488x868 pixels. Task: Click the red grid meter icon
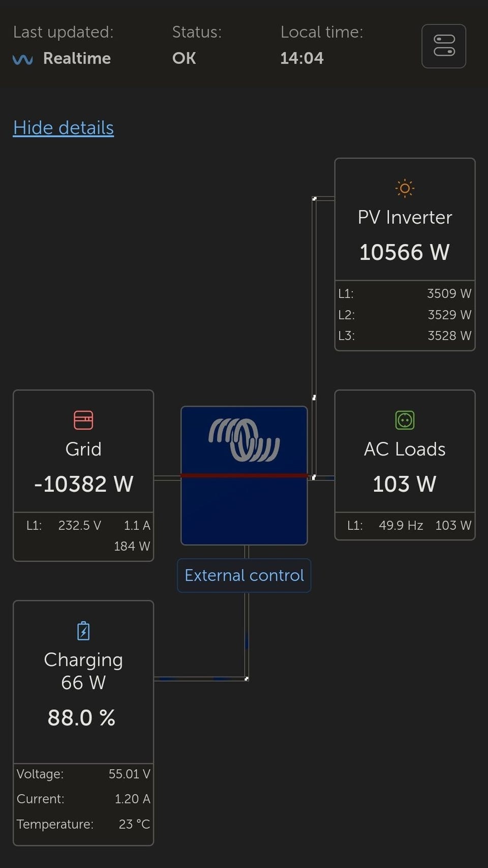83,420
